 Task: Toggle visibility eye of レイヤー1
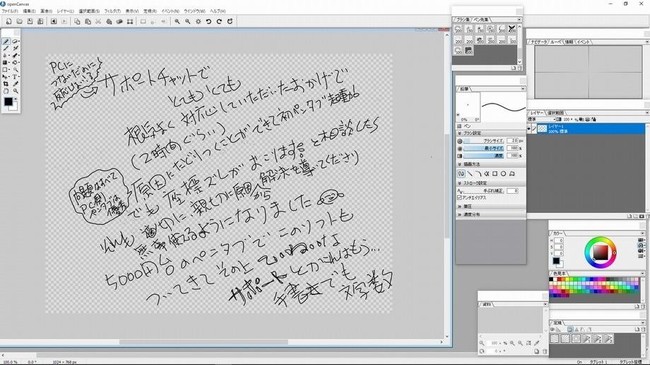[x=529, y=129]
